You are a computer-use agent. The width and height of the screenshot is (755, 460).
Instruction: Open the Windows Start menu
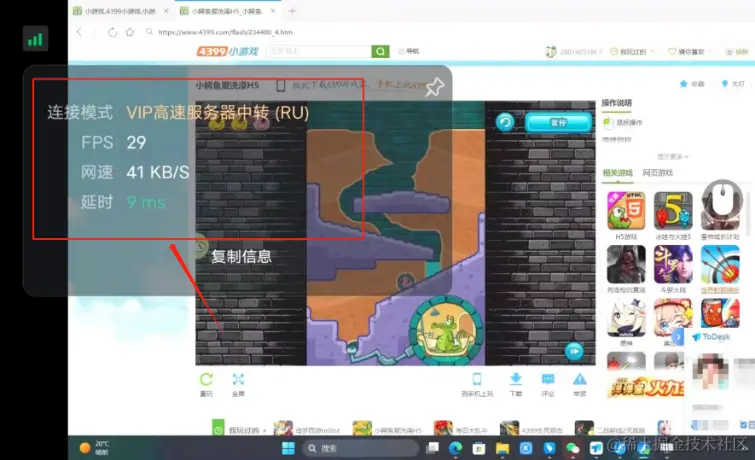pyautogui.click(x=288, y=448)
